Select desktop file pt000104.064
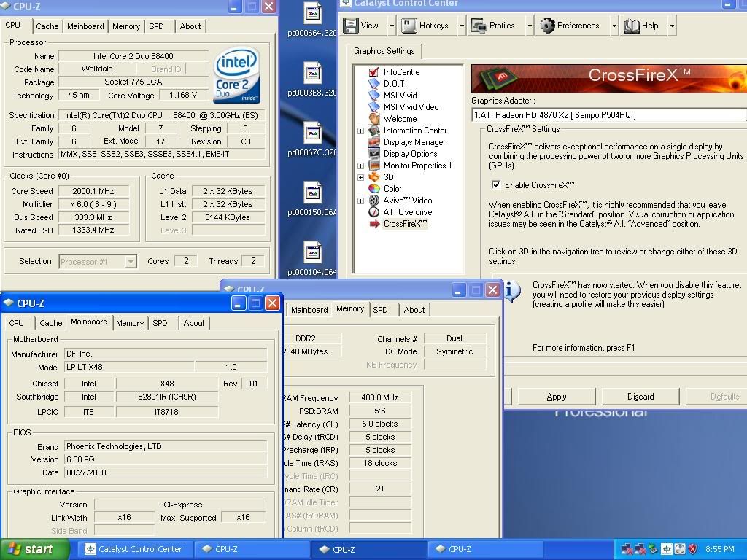Image resolution: width=747 pixels, height=560 pixels. [312, 259]
